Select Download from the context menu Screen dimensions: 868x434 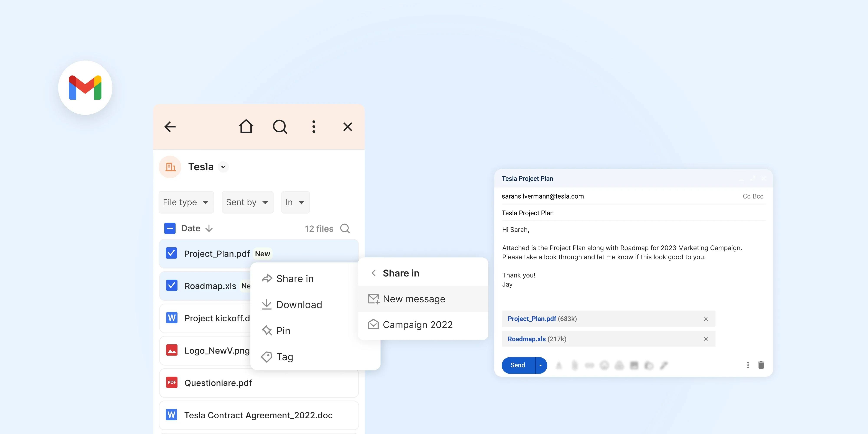[299, 305]
